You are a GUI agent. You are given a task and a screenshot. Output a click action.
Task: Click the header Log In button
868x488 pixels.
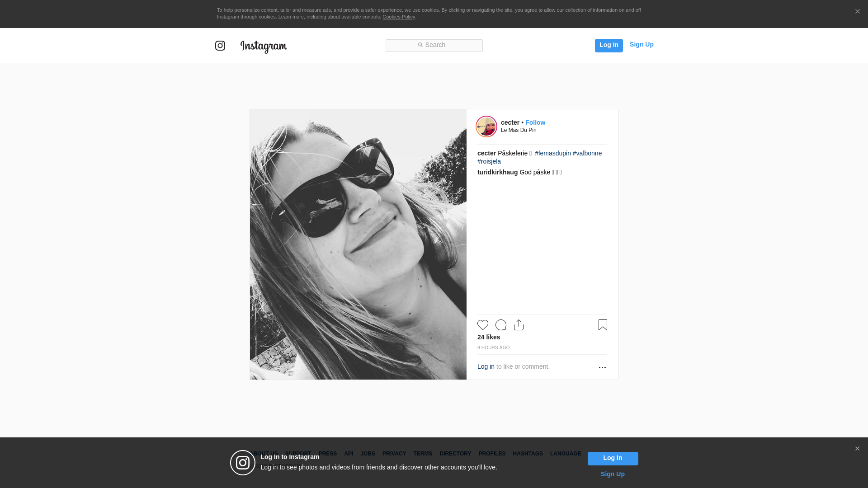[609, 45]
